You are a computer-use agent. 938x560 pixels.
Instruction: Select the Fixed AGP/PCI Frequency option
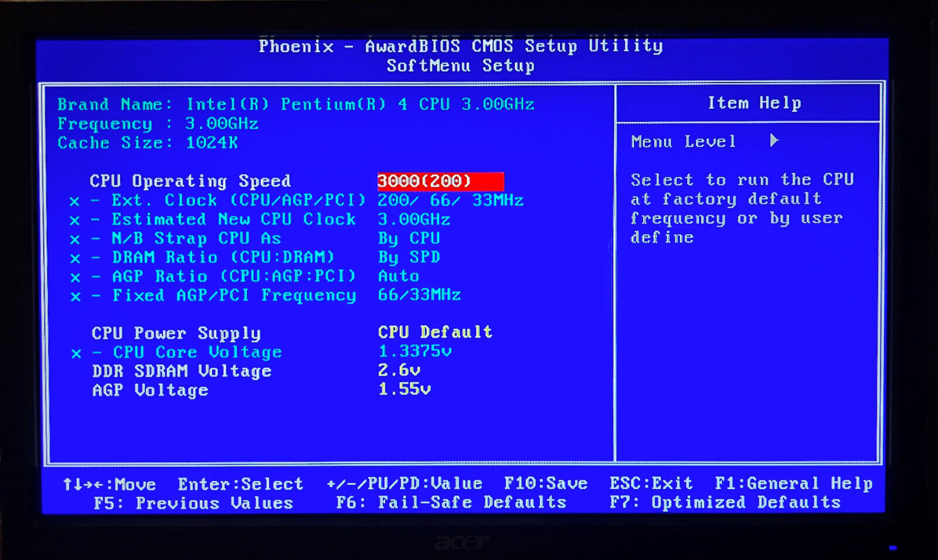[234, 295]
